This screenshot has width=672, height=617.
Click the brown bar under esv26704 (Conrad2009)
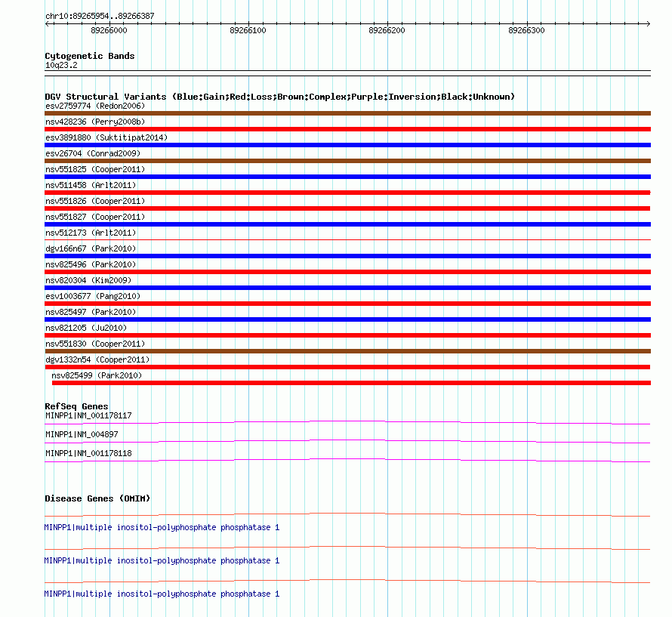tap(347, 161)
